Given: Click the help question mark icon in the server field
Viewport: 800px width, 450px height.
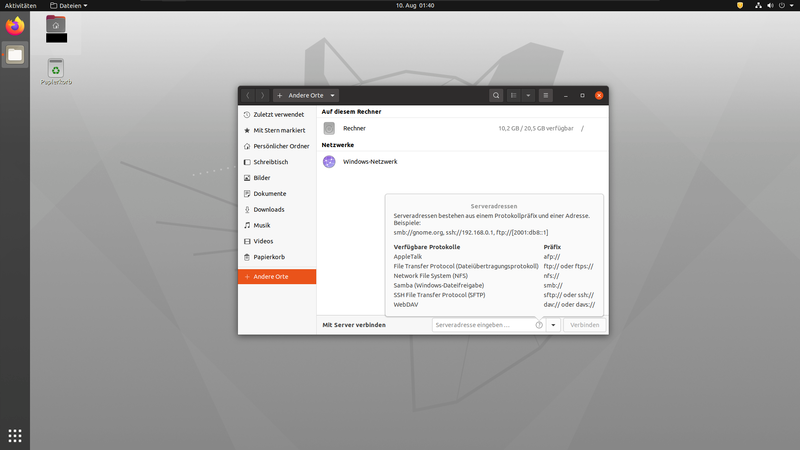Looking at the screenshot, I should pyautogui.click(x=539, y=325).
